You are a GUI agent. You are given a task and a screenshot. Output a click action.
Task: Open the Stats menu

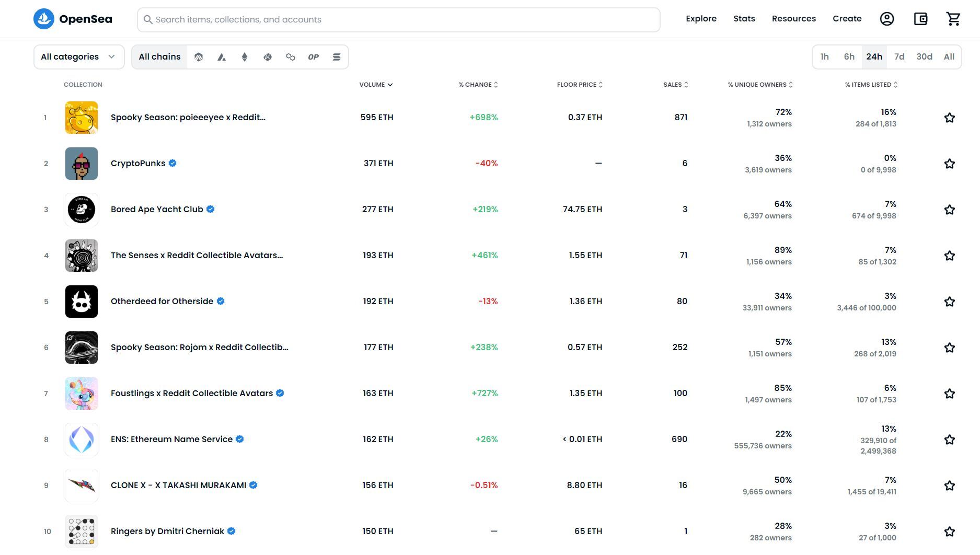(x=744, y=19)
